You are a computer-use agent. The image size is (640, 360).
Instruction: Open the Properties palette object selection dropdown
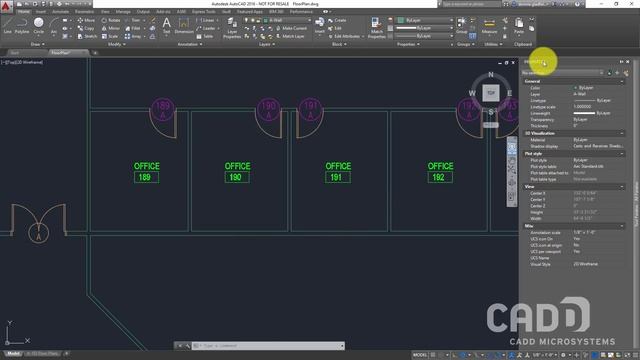click(562, 73)
